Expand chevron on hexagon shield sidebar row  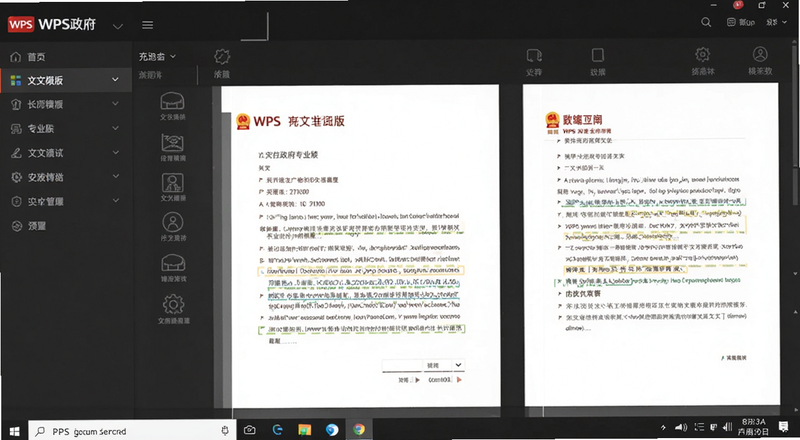pyautogui.click(x=115, y=201)
